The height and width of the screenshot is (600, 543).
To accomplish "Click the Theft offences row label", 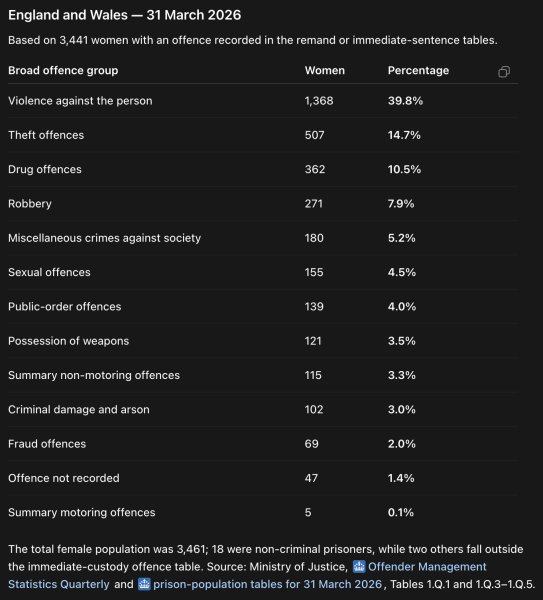I will pyautogui.click(x=46, y=135).
